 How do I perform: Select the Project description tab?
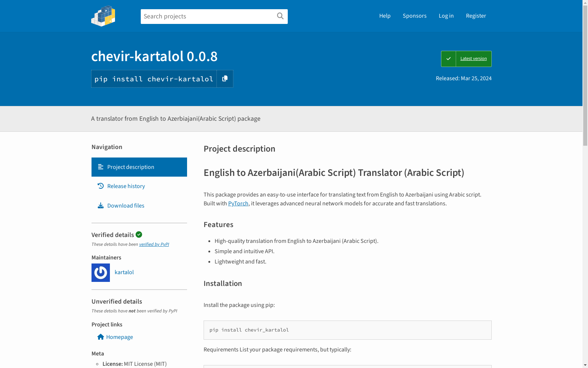139,167
